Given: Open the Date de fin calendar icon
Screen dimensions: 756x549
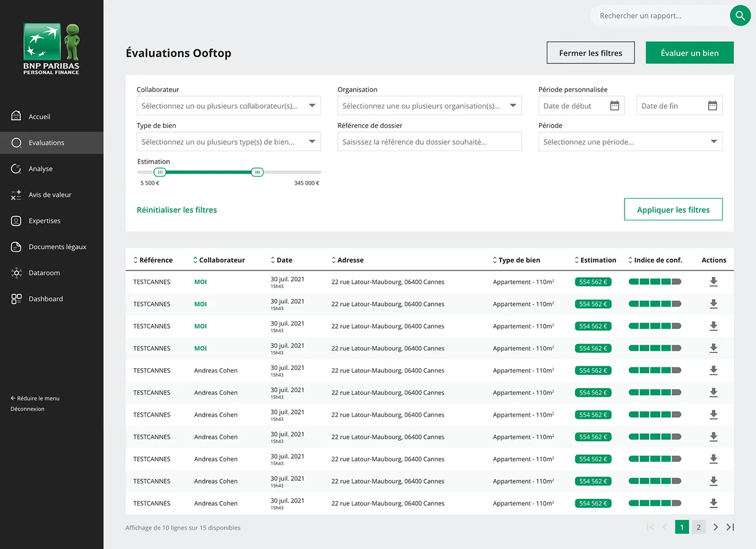Looking at the screenshot, I should pos(712,106).
